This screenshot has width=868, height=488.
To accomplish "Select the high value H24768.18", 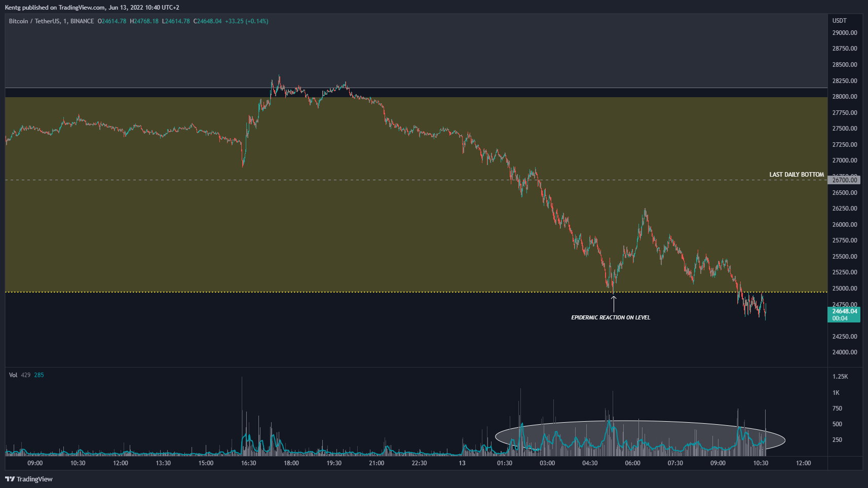I will pos(144,21).
